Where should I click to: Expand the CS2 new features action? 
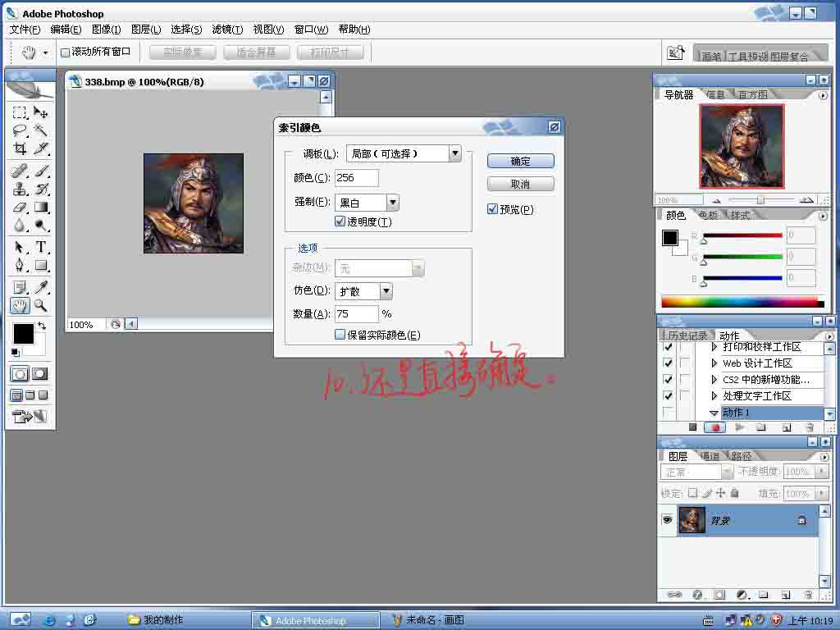point(714,379)
